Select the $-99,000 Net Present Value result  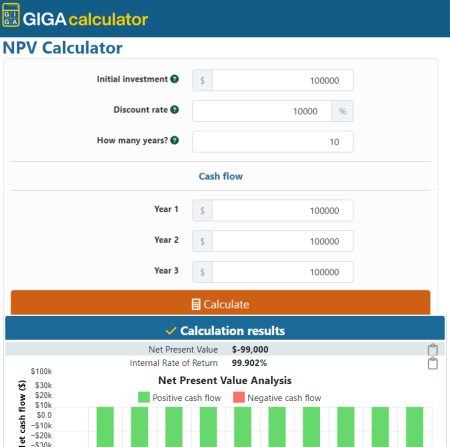coord(250,349)
